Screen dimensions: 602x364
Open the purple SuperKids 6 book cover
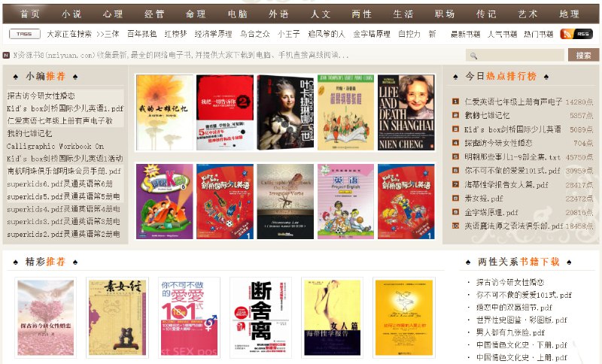(164, 202)
